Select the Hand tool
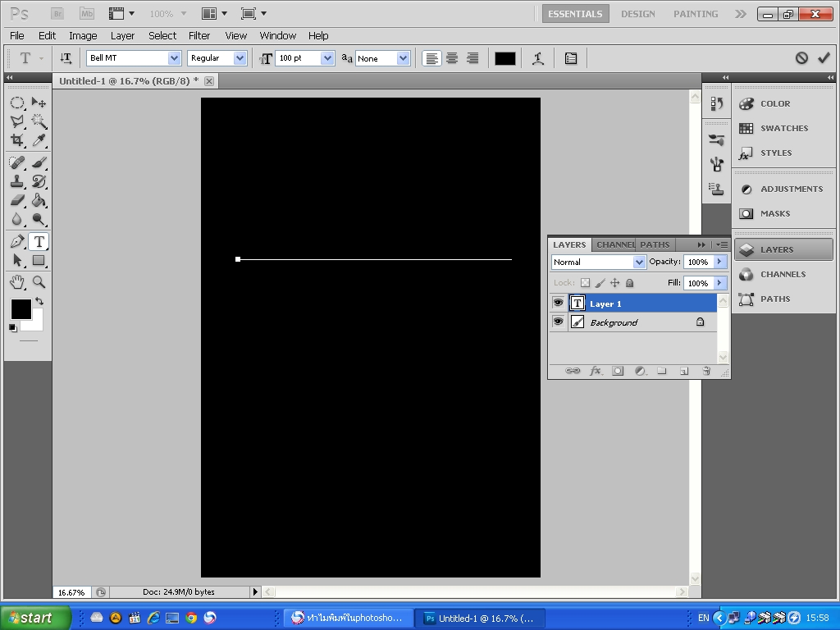The image size is (840, 630). tap(17, 282)
